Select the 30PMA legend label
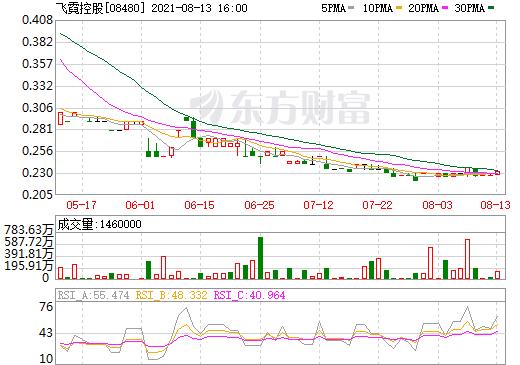 (x=469, y=8)
